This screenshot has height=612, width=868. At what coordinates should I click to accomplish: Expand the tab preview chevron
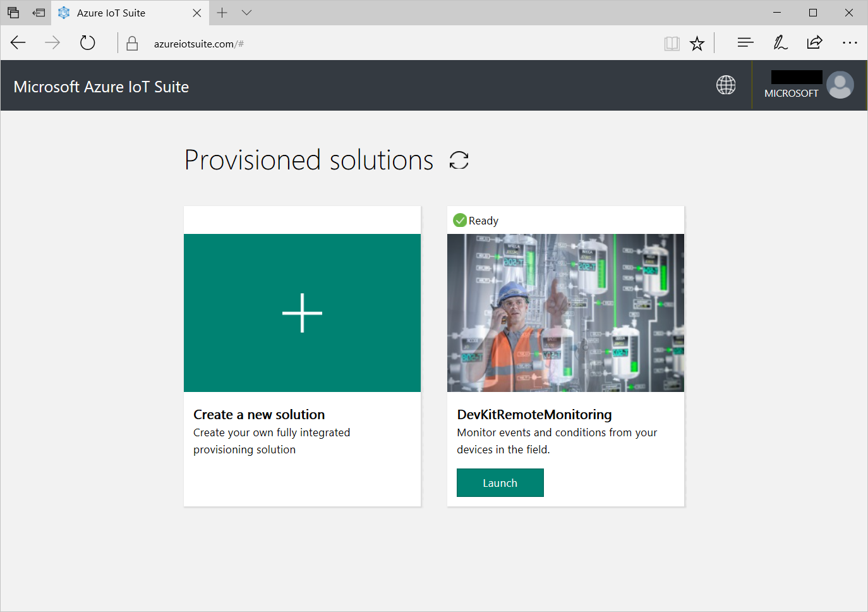246,13
